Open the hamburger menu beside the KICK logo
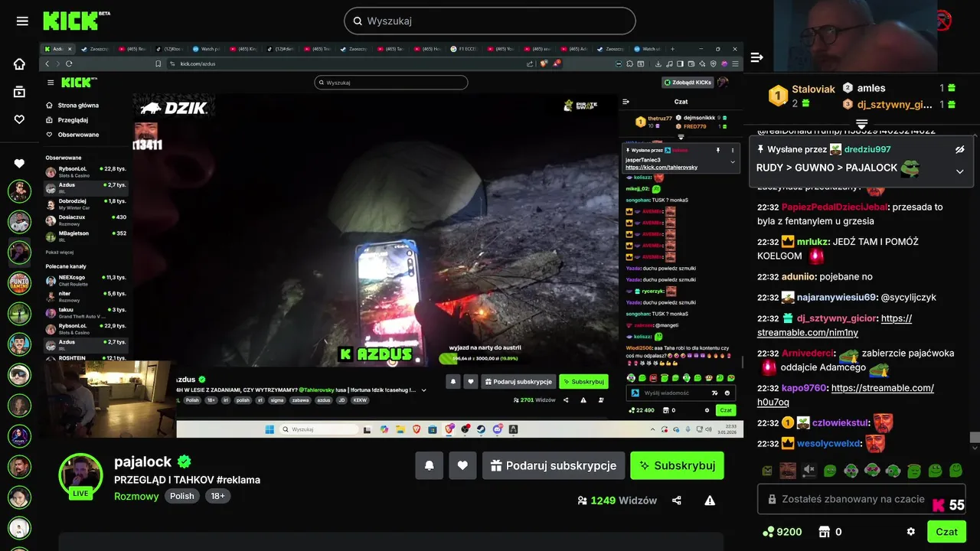The height and width of the screenshot is (551, 980). point(22,21)
